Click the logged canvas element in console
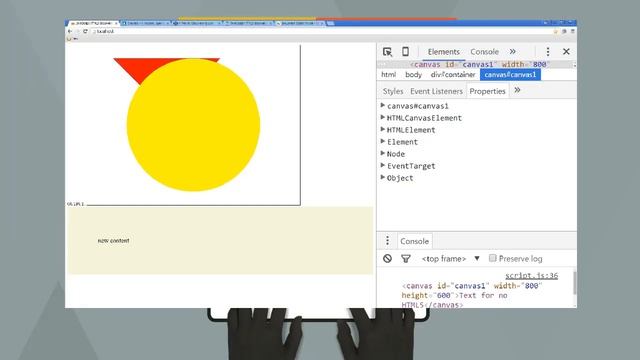The height and width of the screenshot is (360, 640). (x=471, y=295)
